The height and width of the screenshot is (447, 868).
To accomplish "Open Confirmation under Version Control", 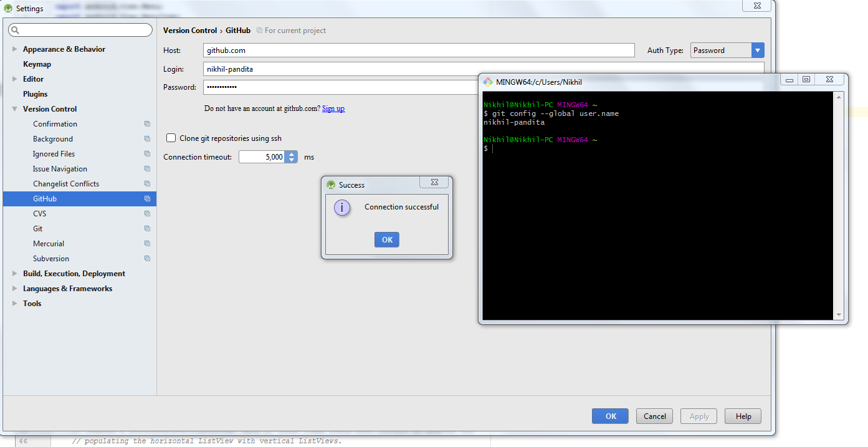I will point(55,124).
